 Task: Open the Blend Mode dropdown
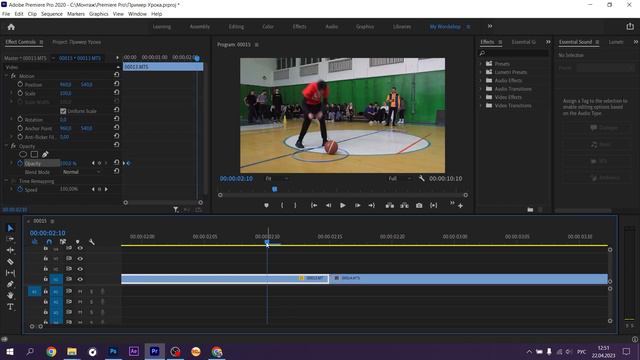tap(81, 172)
